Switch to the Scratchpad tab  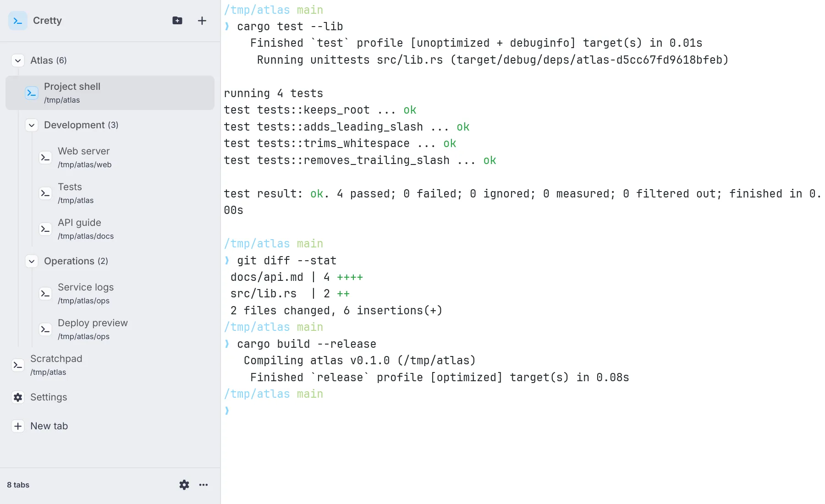point(110,365)
